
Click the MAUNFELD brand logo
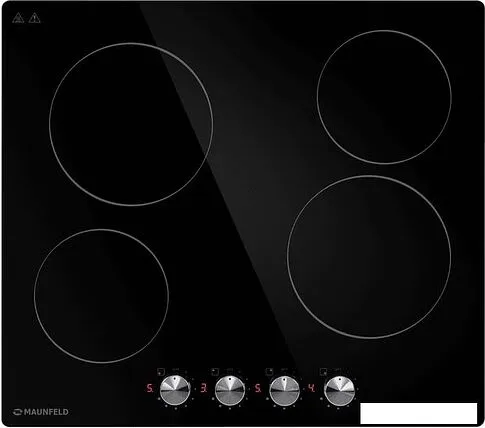coord(41,412)
